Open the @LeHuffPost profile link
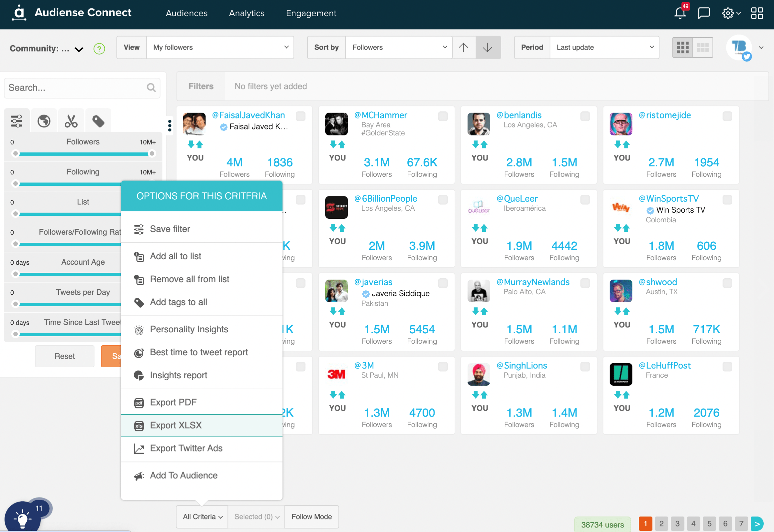The image size is (774, 532). 665,365
